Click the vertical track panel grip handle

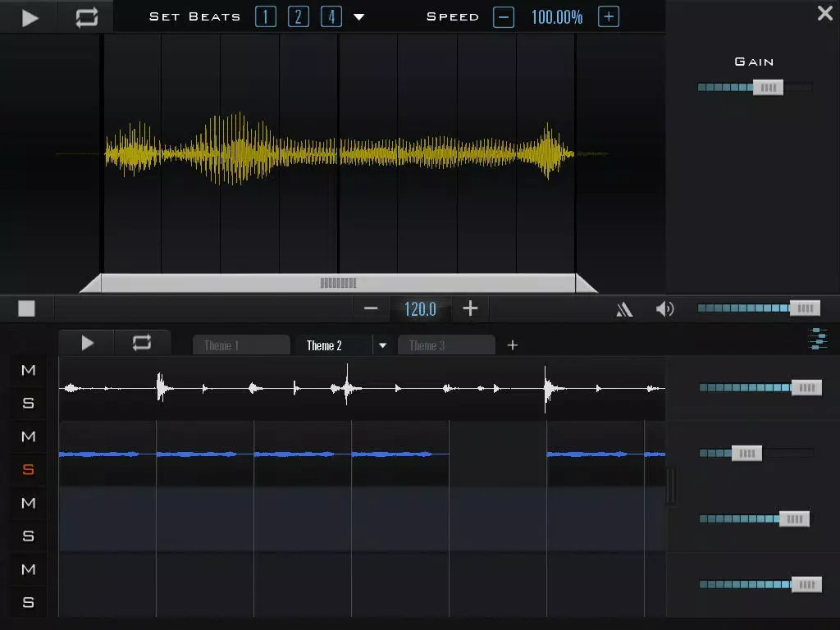671,486
